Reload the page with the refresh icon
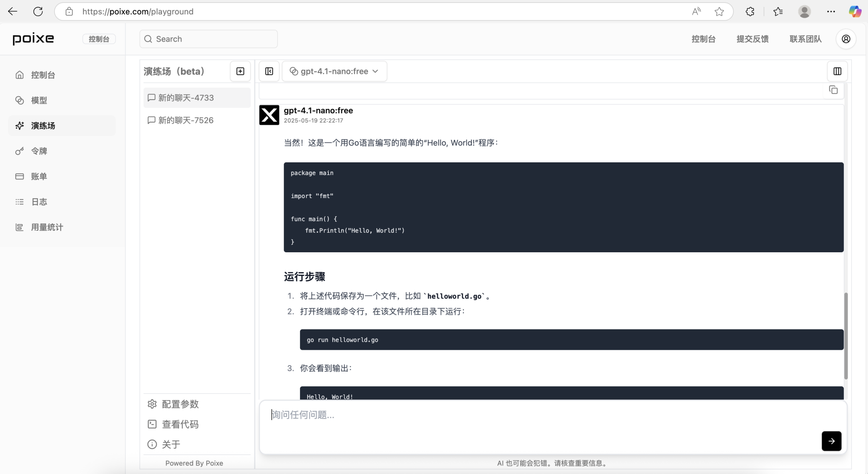Viewport: 868px width, 474px height. (x=38, y=11)
